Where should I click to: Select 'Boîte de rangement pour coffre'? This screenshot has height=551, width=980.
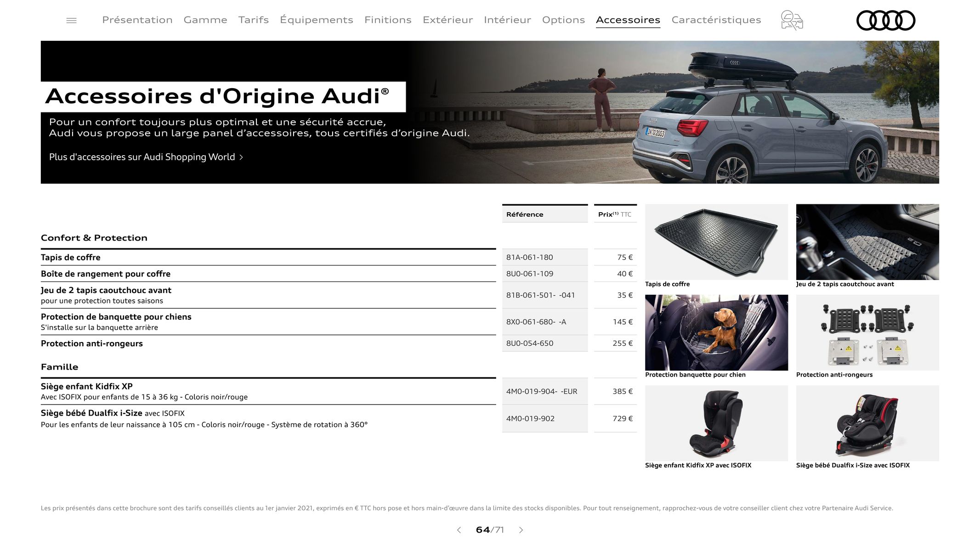point(106,274)
